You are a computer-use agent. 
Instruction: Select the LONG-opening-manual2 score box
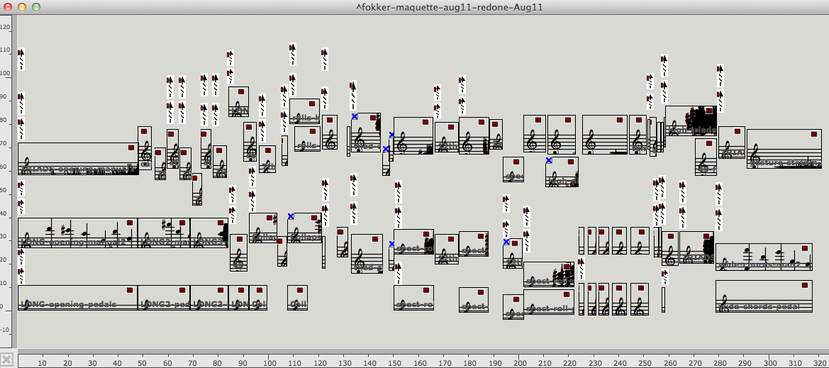pos(78,233)
